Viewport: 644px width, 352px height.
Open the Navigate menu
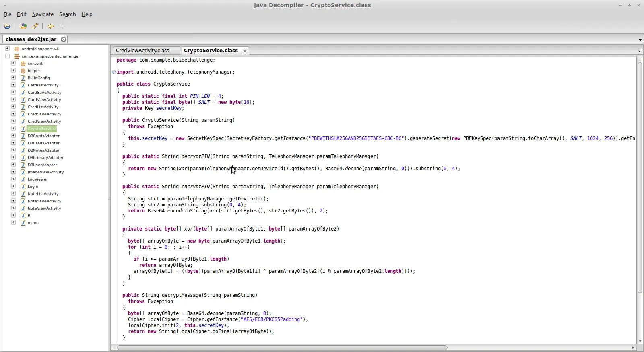coord(43,14)
